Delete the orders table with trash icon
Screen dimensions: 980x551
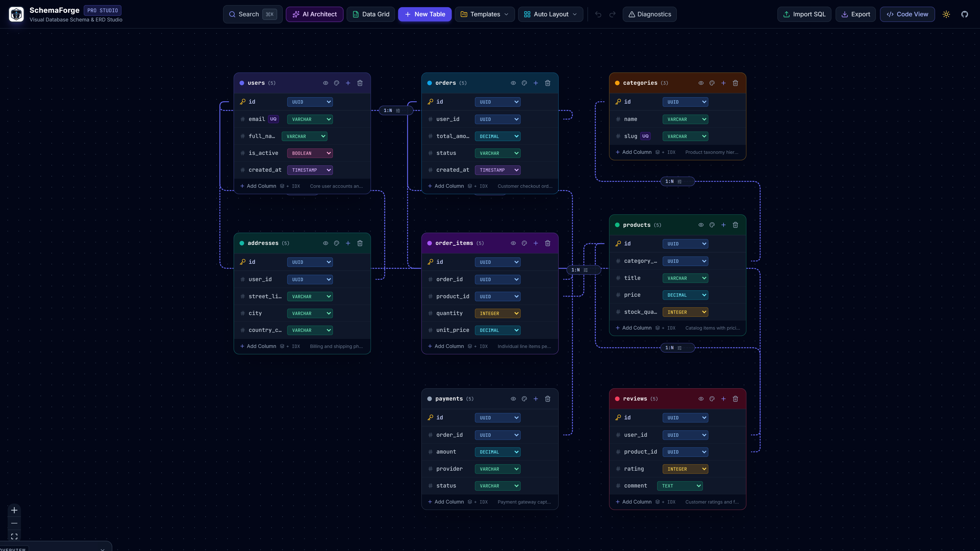click(547, 83)
